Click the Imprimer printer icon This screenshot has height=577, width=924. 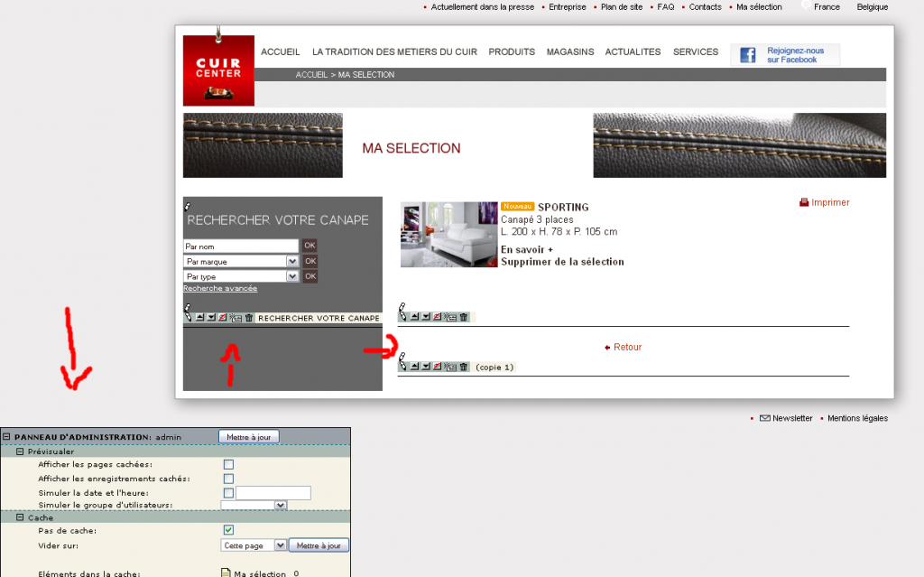[804, 202]
